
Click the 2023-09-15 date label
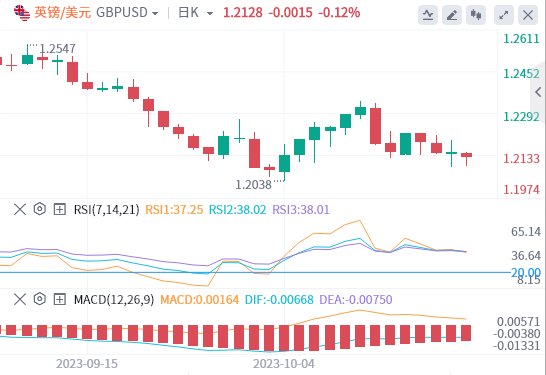click(87, 364)
